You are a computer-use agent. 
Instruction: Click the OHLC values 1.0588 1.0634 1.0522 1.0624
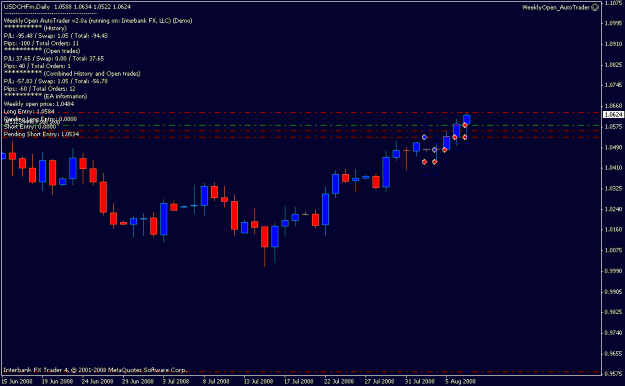coord(92,7)
